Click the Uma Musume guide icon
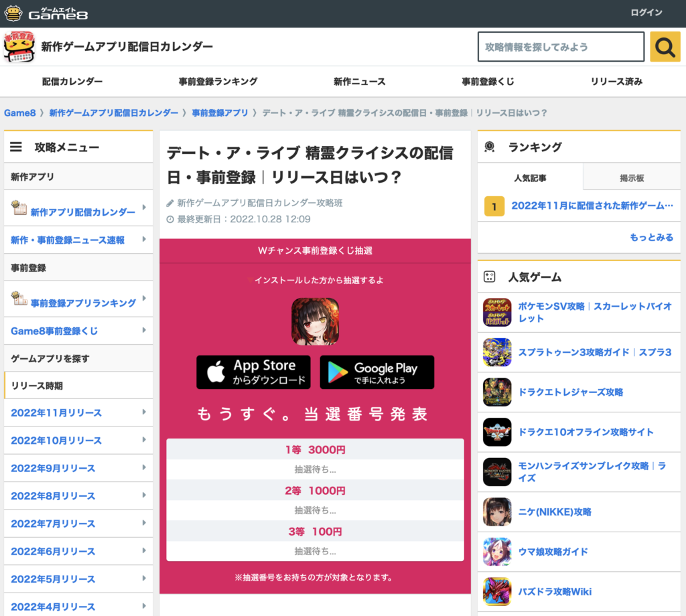The width and height of the screenshot is (686, 616). [x=497, y=552]
